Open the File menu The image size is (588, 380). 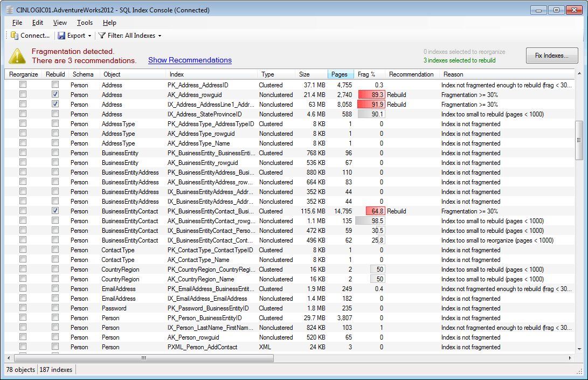pos(17,23)
